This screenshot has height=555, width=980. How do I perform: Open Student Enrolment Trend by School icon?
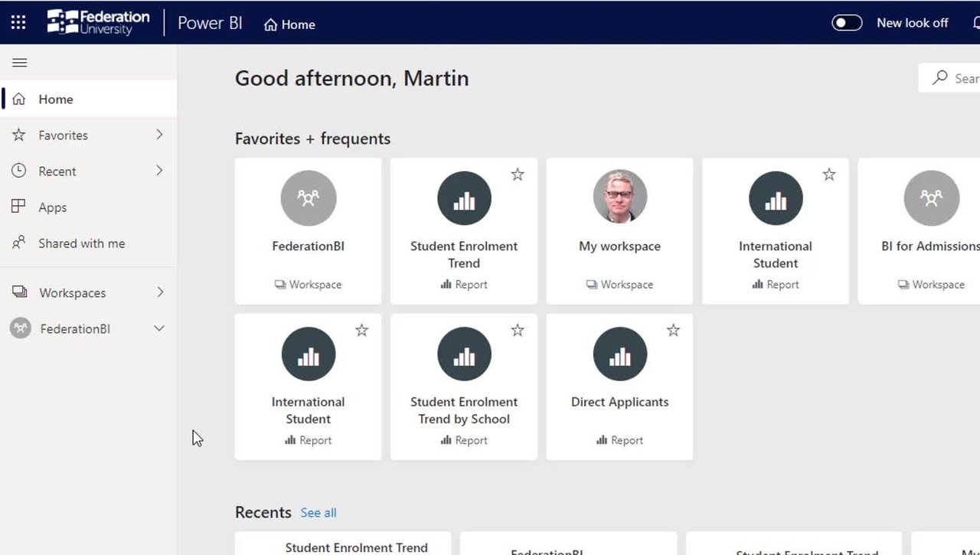coord(464,354)
